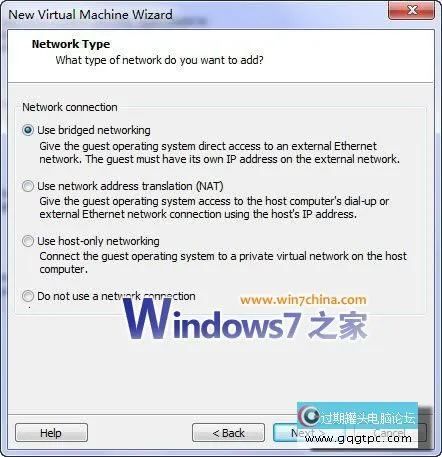Click the 过期罐头电脑论坛 forum banner text
This screenshot has height=457, width=442.
click(x=368, y=417)
